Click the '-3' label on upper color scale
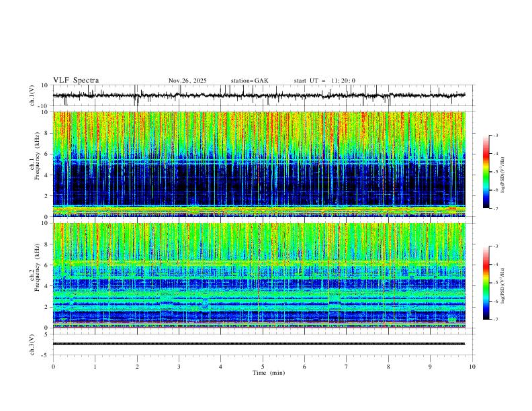Screen dimensions: 532x411 [495, 135]
